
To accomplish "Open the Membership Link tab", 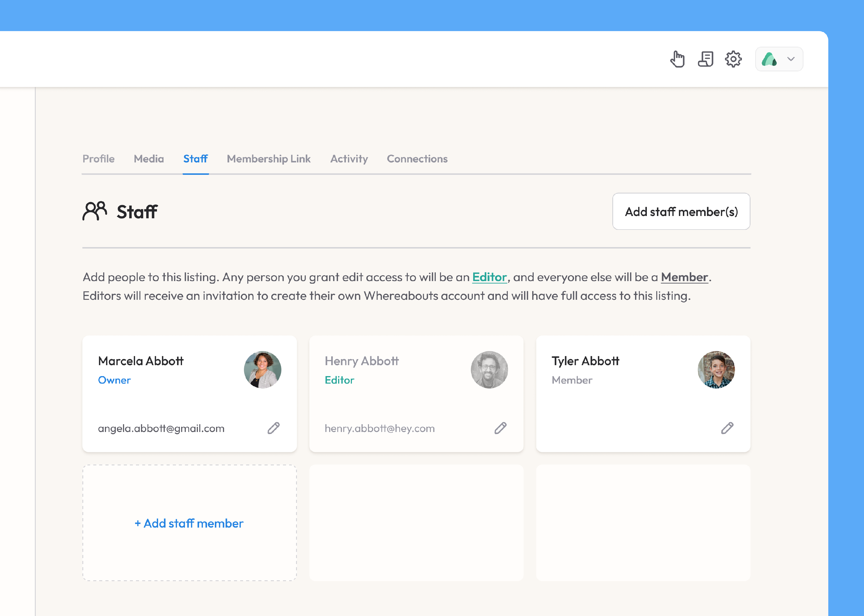I will coord(268,159).
